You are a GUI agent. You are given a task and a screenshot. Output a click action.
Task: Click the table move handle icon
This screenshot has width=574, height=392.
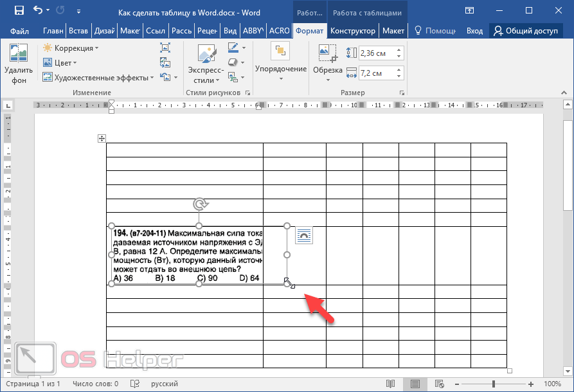(x=102, y=138)
